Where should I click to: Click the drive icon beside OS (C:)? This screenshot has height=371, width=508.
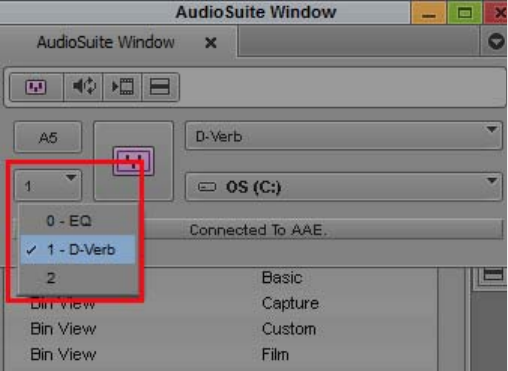click(x=207, y=187)
